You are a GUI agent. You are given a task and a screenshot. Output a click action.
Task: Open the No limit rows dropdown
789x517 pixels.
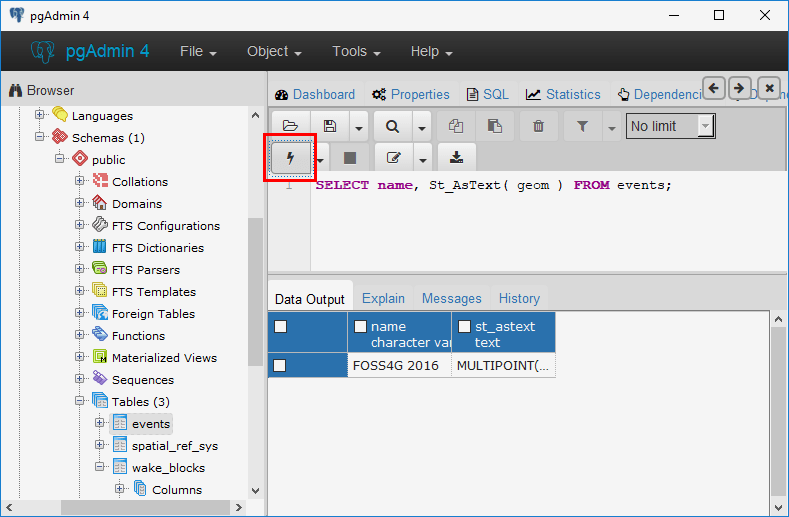click(x=670, y=126)
